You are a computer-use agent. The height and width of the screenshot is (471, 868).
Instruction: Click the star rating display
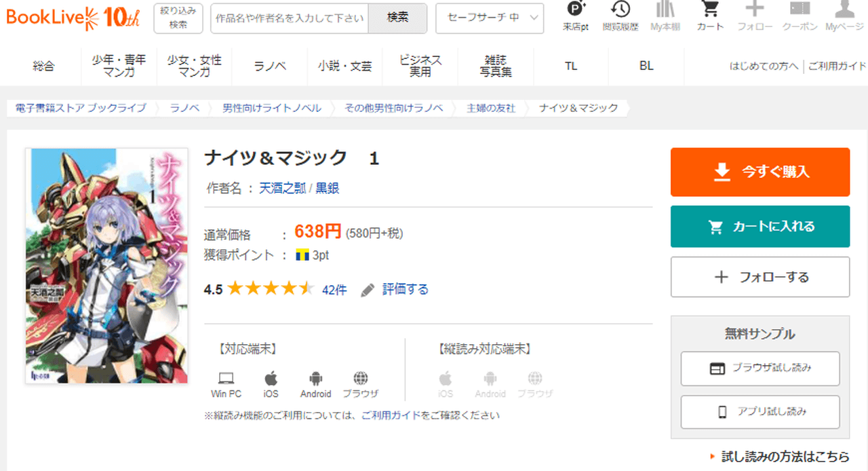(x=270, y=290)
